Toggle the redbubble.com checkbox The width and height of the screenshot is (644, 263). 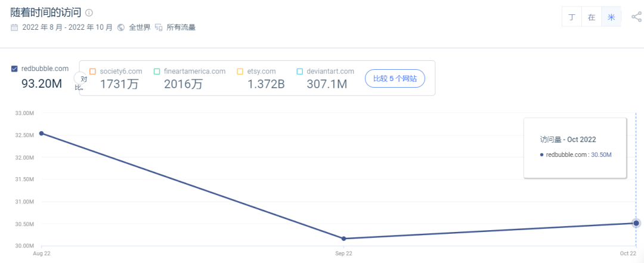pyautogui.click(x=14, y=69)
